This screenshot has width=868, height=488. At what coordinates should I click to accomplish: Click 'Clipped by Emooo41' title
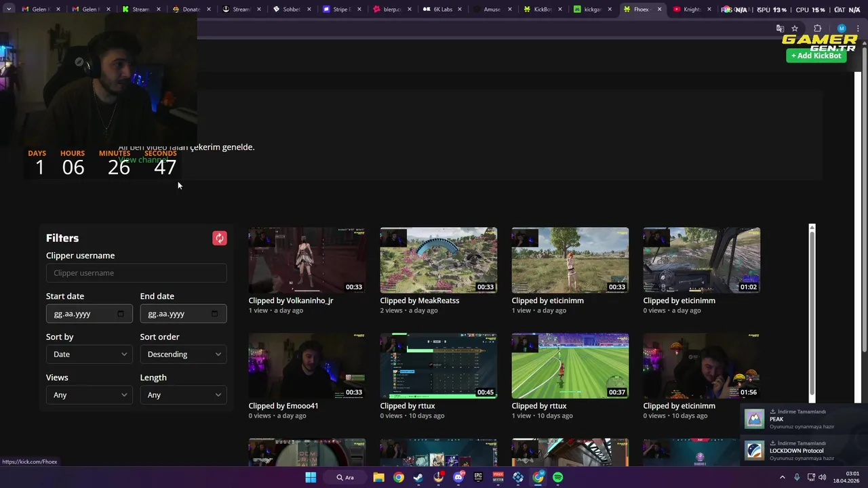tap(283, 406)
